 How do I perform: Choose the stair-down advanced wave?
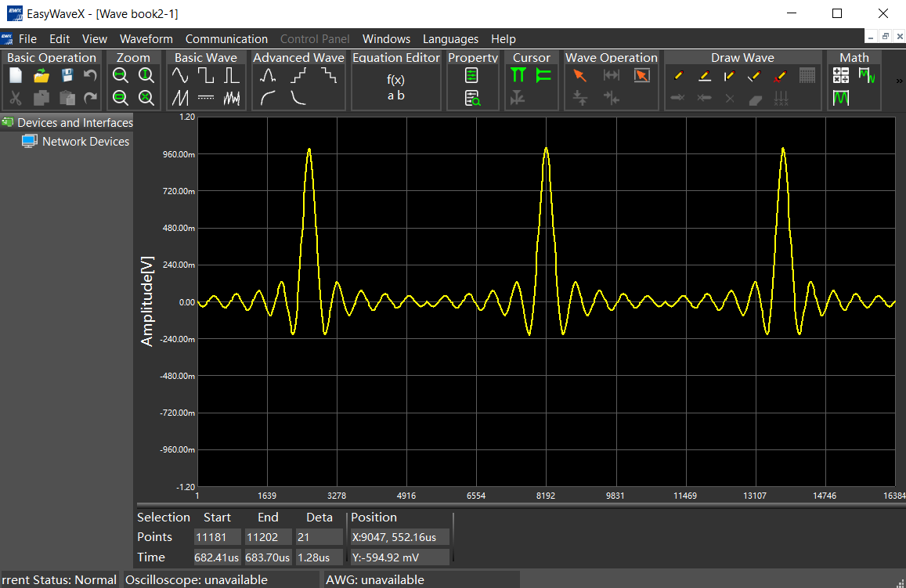pyautogui.click(x=329, y=76)
